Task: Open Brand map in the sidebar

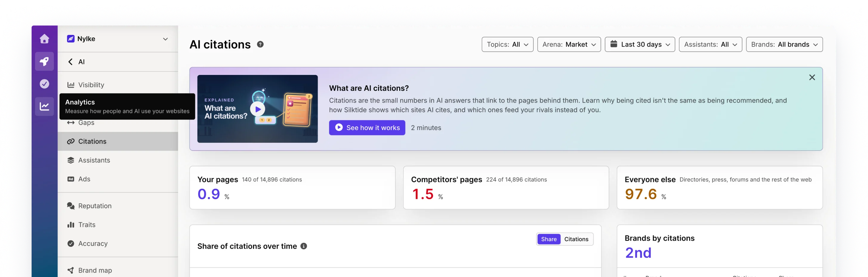Action: (118, 270)
